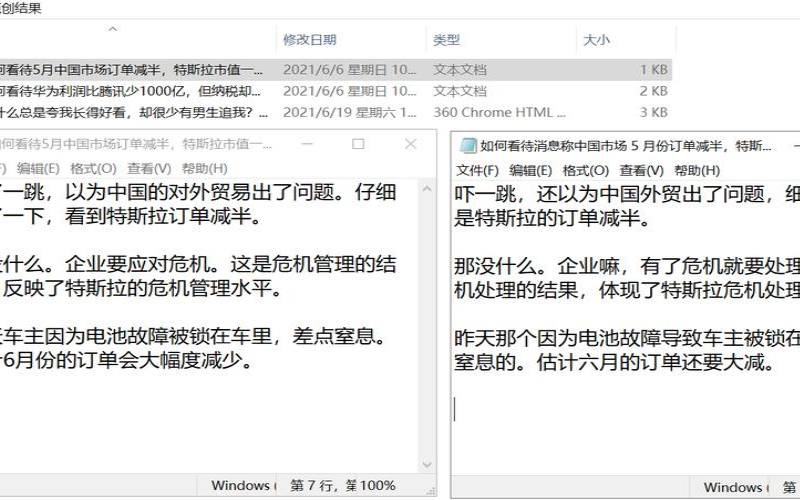Click the Notepad icon in right window title
This screenshot has width=800, height=500.
[468, 146]
